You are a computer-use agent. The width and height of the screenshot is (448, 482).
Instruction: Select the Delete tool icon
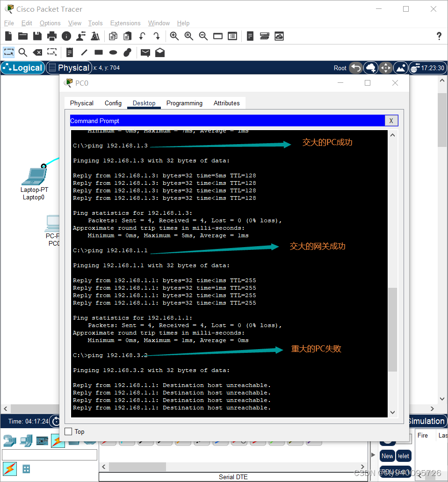click(37, 52)
